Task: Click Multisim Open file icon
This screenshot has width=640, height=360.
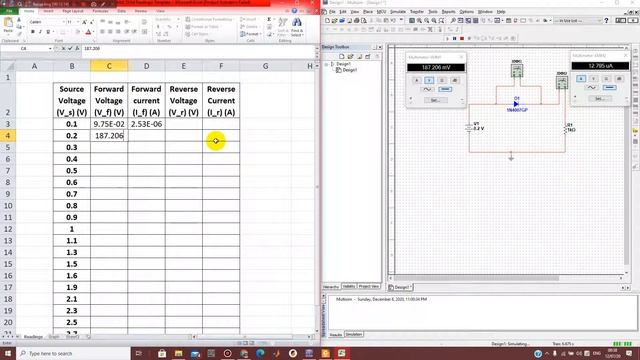Action: pos(334,20)
